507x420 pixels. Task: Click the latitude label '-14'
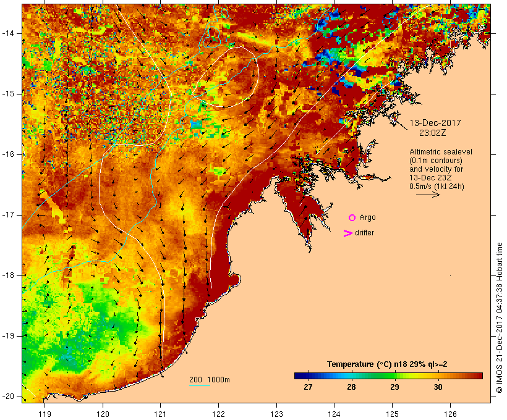pos(8,33)
